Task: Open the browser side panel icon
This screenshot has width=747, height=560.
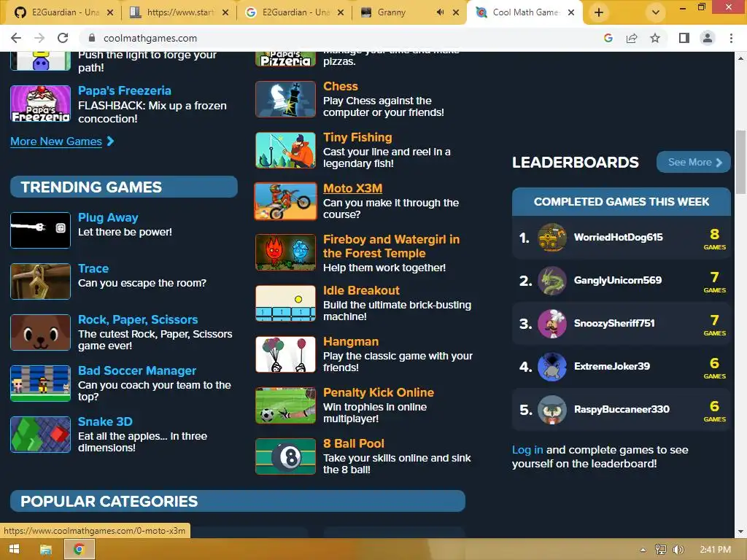Action: click(684, 38)
